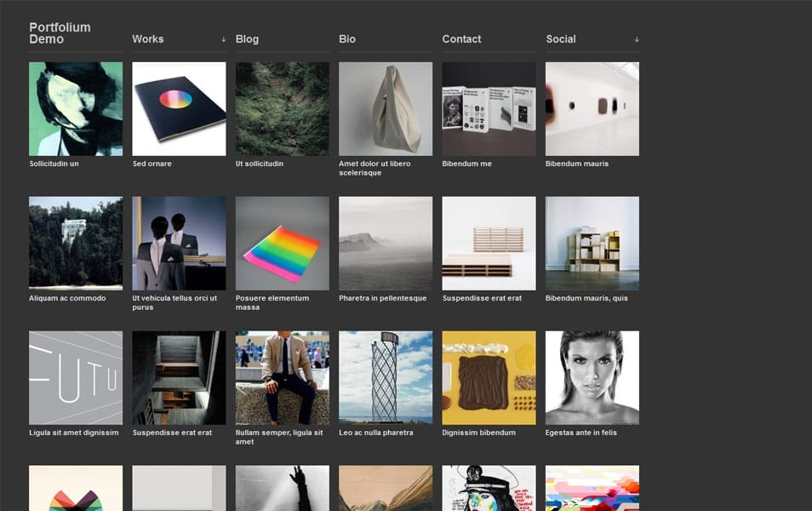
Task: Open the rainbow 'Posuere elementum massa' thumbnail
Action: click(x=282, y=243)
